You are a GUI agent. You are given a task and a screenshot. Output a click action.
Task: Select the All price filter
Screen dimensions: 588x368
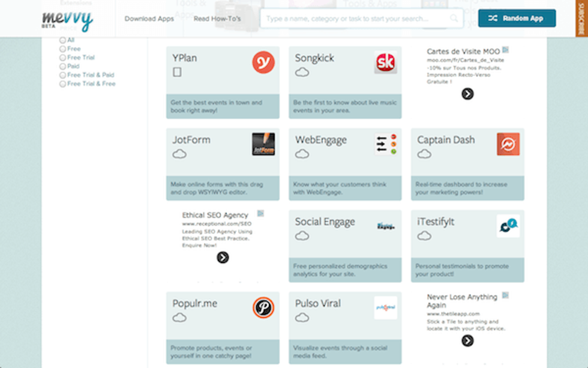tap(62, 40)
